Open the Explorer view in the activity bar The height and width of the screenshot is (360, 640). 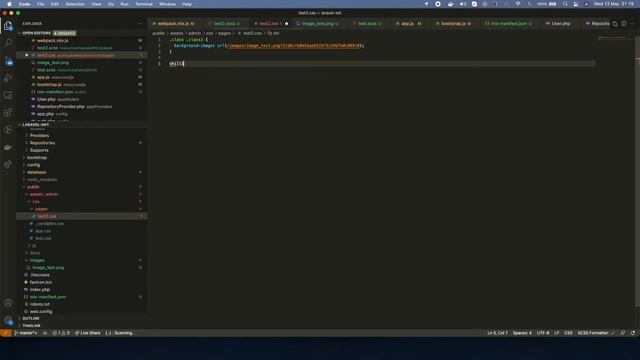8,26
